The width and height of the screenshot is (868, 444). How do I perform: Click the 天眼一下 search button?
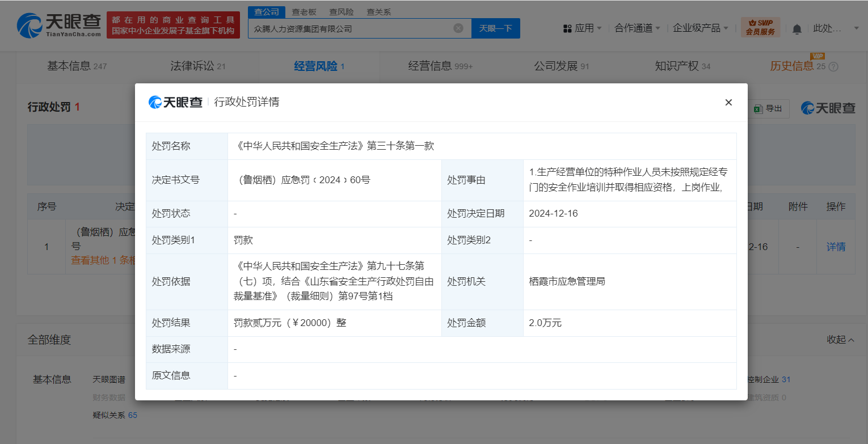point(495,28)
